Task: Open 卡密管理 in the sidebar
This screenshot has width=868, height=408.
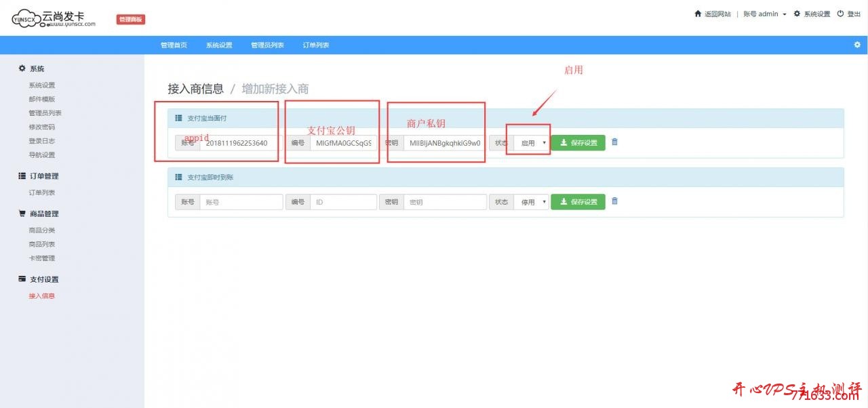Action: tap(42, 258)
